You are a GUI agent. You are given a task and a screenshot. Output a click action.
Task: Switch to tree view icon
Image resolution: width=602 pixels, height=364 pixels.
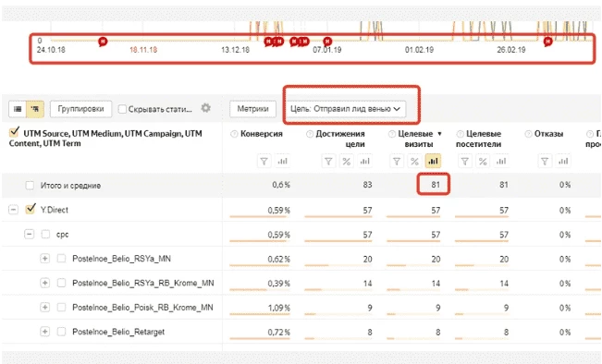coord(35,109)
